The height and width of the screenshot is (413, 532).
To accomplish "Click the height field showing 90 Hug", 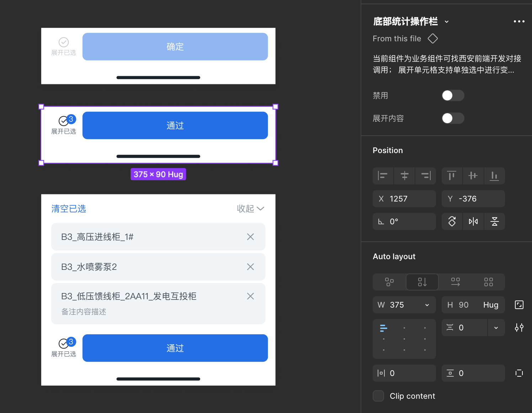I will tap(473, 305).
